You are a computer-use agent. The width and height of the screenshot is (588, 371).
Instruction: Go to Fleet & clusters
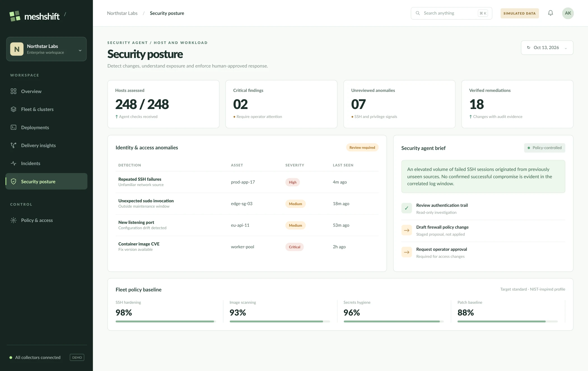[46, 109]
